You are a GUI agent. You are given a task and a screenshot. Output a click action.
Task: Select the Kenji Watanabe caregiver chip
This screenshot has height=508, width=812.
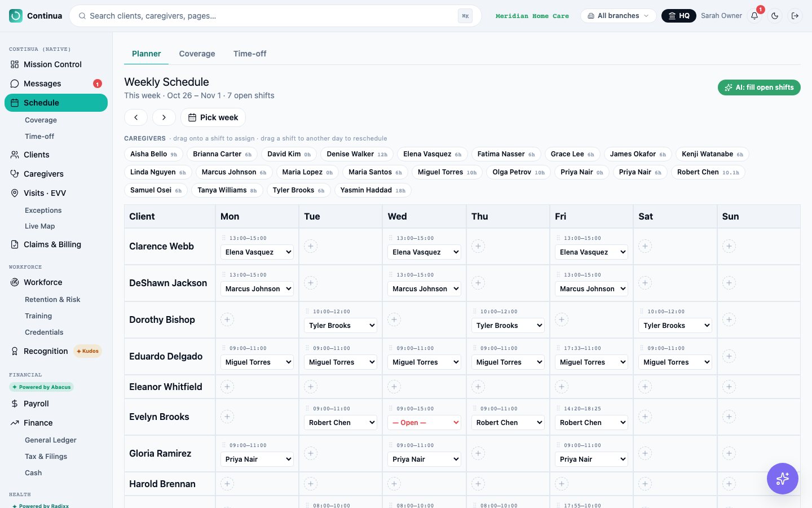(712, 154)
